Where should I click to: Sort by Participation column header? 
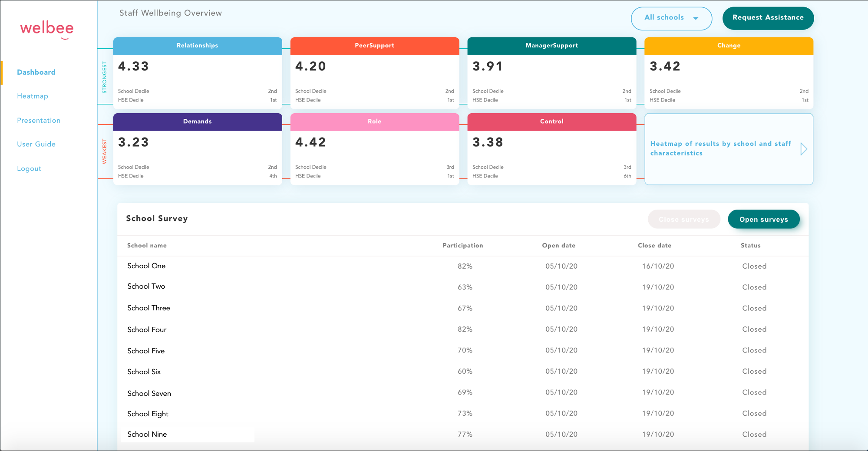(462, 246)
